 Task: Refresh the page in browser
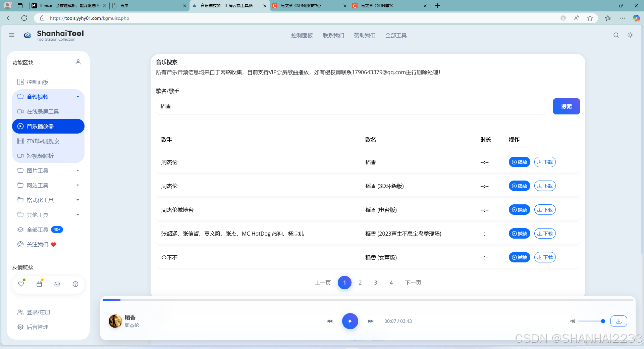coord(24,18)
